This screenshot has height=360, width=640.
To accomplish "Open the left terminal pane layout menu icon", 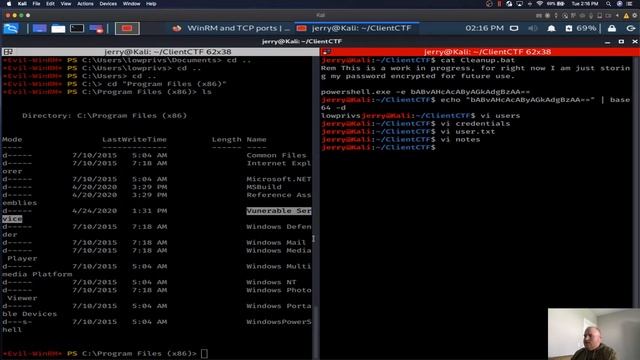I will 8,52.
